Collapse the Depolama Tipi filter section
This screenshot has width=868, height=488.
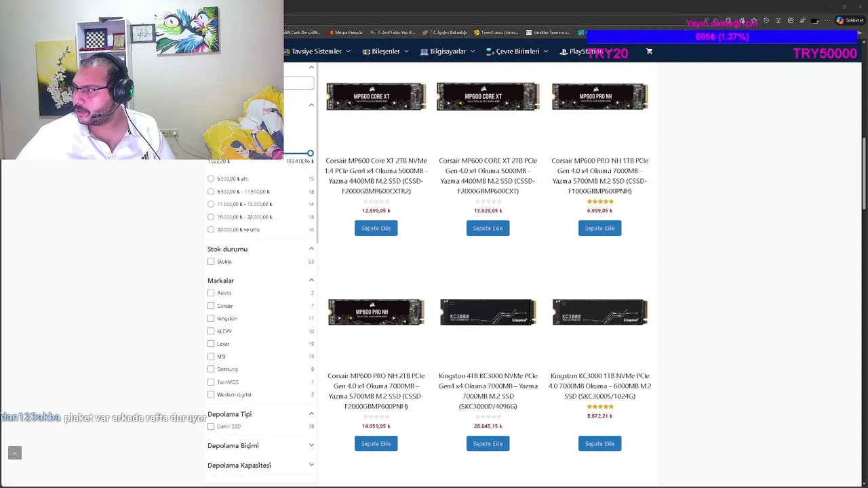pos(311,413)
